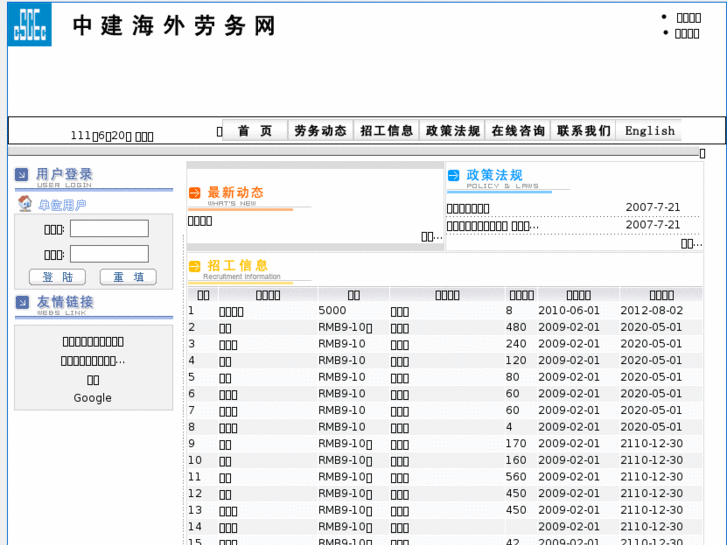The height and width of the screenshot is (545, 727).
Task: Select 政策法规 in the navigation bar
Action: click(x=452, y=131)
